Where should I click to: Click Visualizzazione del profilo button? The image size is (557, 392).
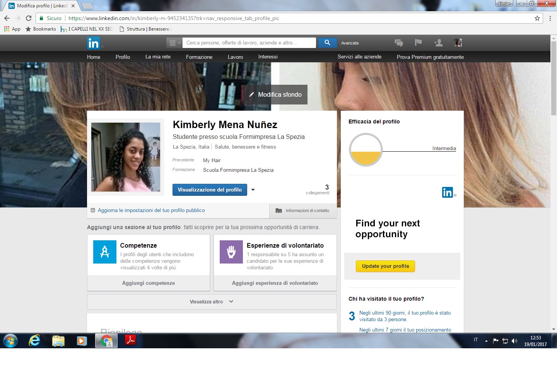pyautogui.click(x=210, y=190)
